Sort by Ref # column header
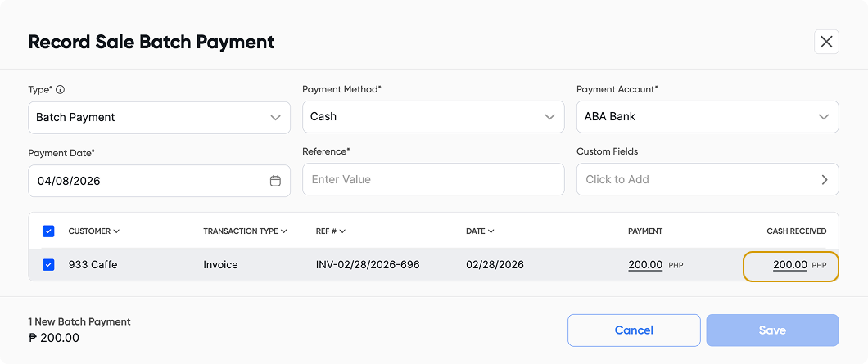868x364 pixels. 330,231
